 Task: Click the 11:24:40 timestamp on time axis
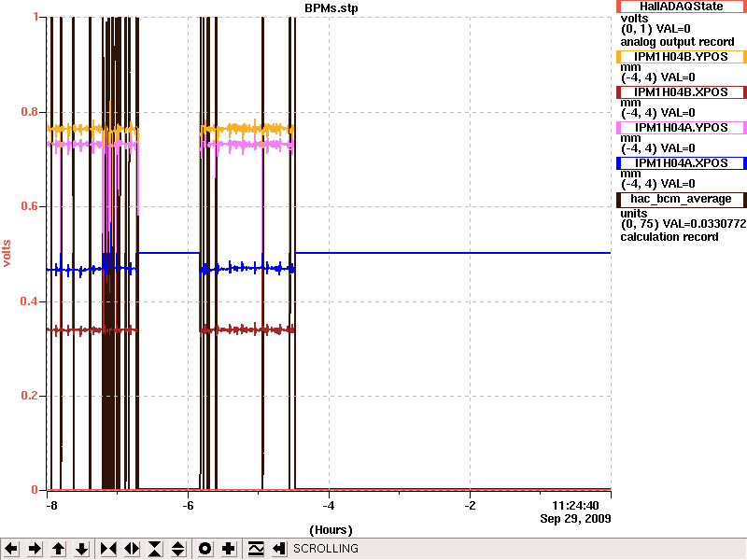575,506
